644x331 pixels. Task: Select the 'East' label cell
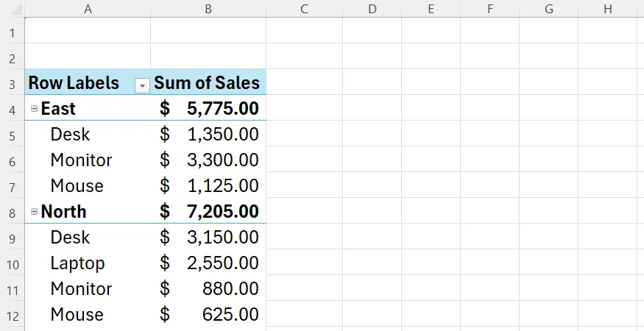pyautogui.click(x=88, y=108)
